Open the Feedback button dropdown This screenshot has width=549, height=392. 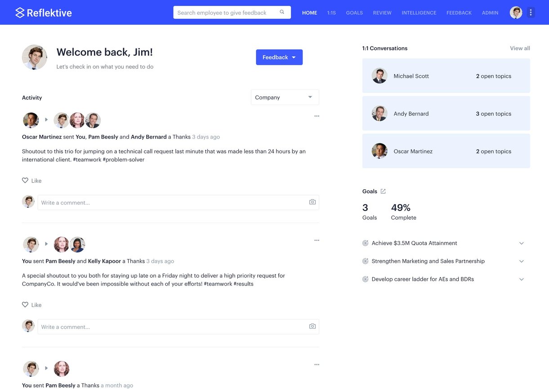coord(279,57)
